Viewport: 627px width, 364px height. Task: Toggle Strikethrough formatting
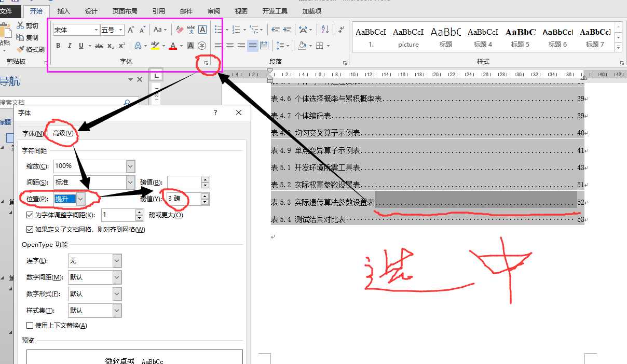click(99, 46)
